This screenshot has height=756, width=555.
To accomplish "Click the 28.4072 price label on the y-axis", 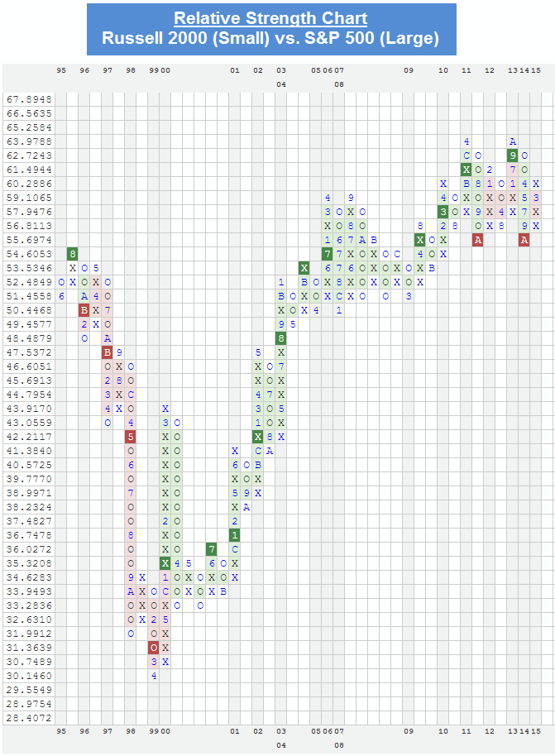I will [x=29, y=717].
